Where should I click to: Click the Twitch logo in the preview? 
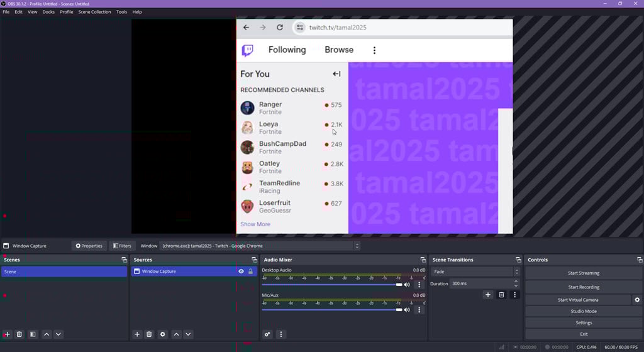247,50
